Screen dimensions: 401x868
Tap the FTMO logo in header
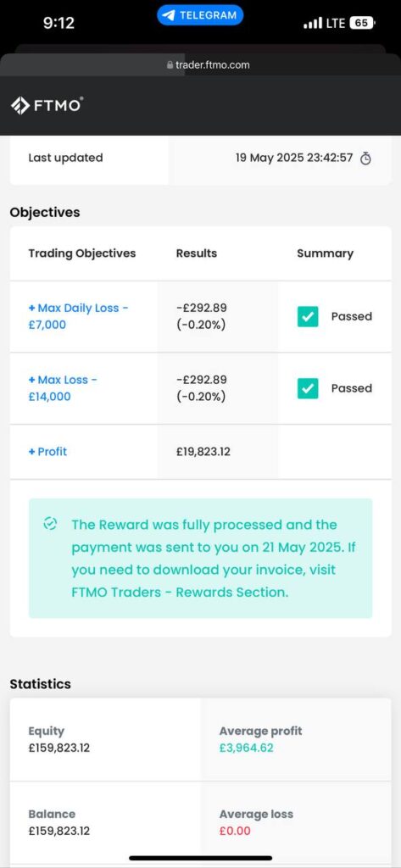point(47,105)
